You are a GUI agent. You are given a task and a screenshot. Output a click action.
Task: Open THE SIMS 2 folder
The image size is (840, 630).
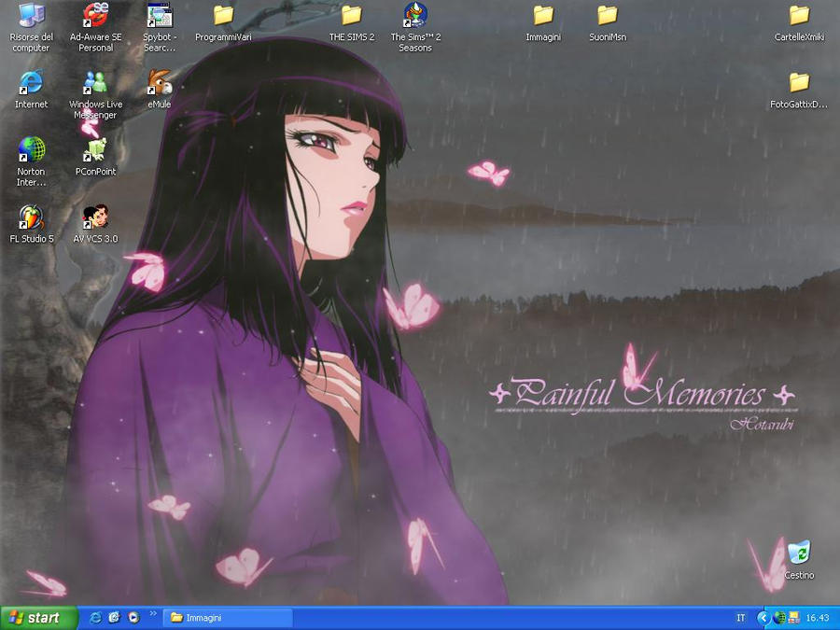[x=352, y=22]
